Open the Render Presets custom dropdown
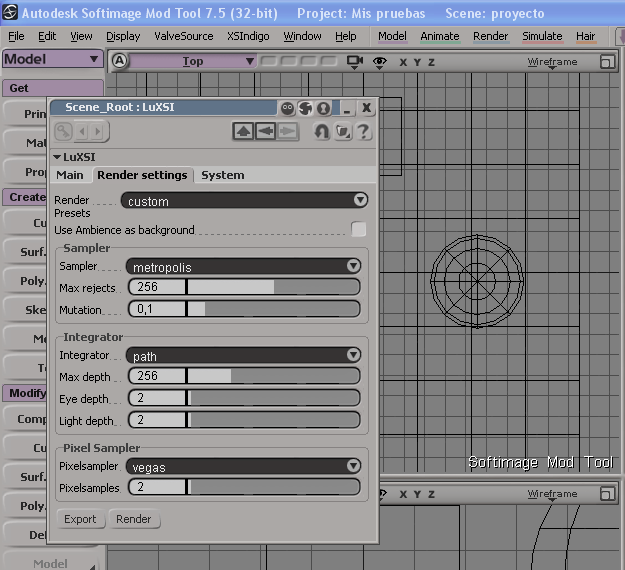Screen dimensions: 625x570 244,200
